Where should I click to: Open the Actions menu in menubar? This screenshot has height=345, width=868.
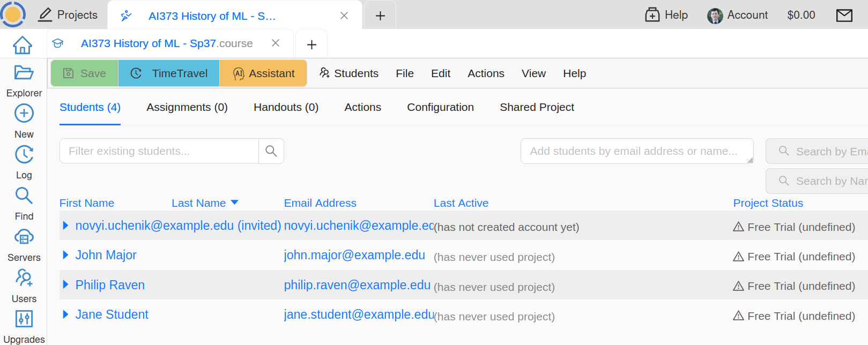tap(486, 73)
